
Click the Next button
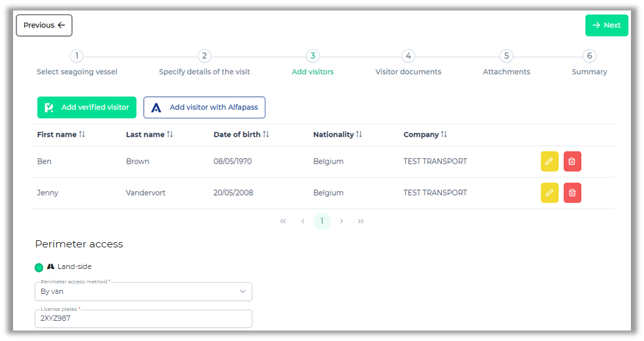pyautogui.click(x=606, y=26)
